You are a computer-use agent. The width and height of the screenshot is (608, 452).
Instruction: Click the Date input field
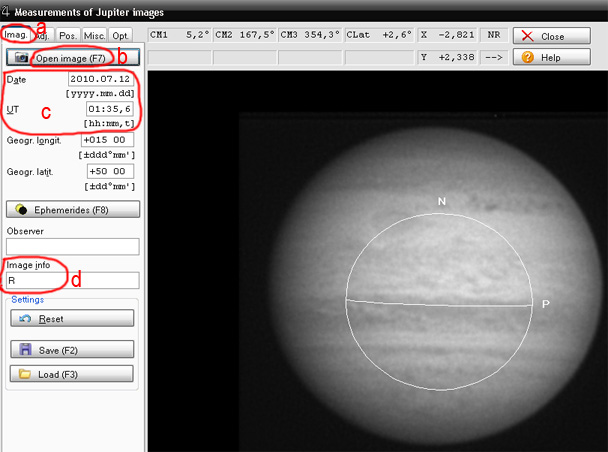pos(101,79)
